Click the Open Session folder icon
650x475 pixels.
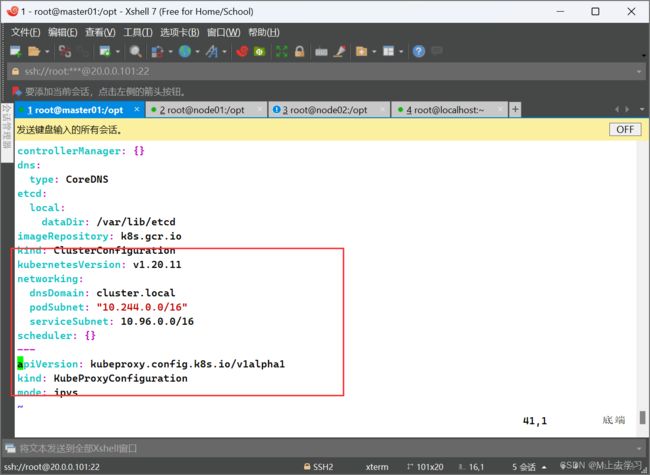pos(34,51)
